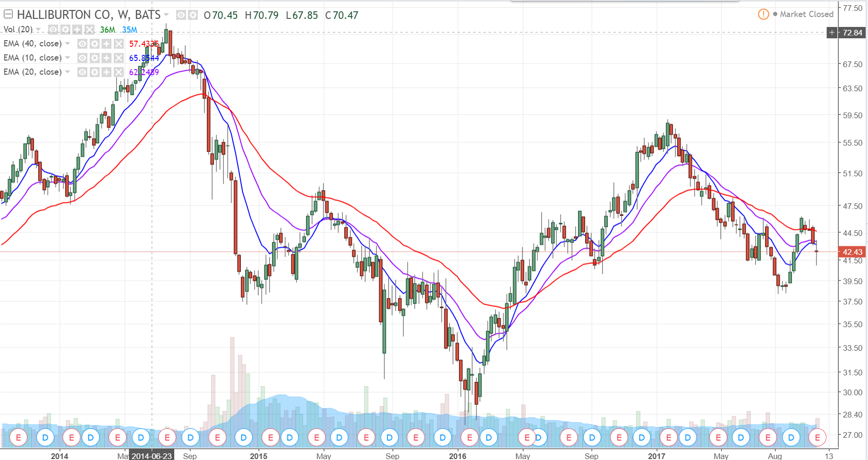Image resolution: width=868 pixels, height=460 pixels.
Task: Remove the EMA (40, close) indicator
Action: pyautogui.click(x=119, y=44)
